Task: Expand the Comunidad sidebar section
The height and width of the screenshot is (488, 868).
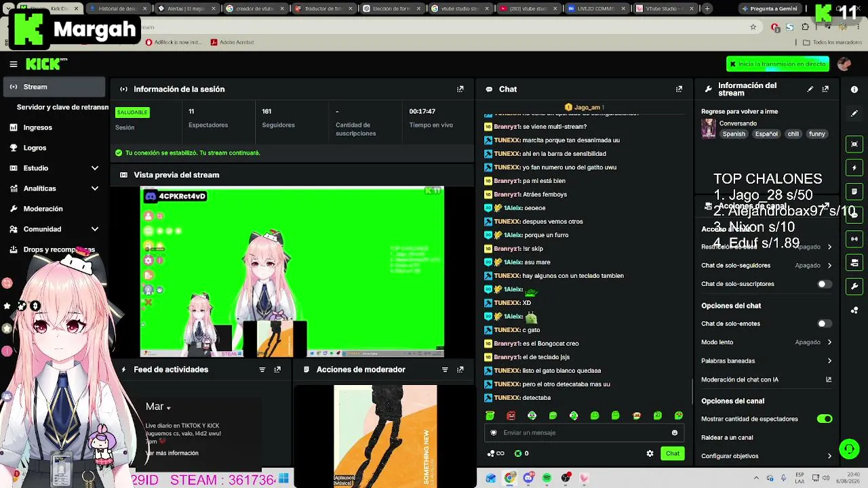Action: pyautogui.click(x=95, y=229)
